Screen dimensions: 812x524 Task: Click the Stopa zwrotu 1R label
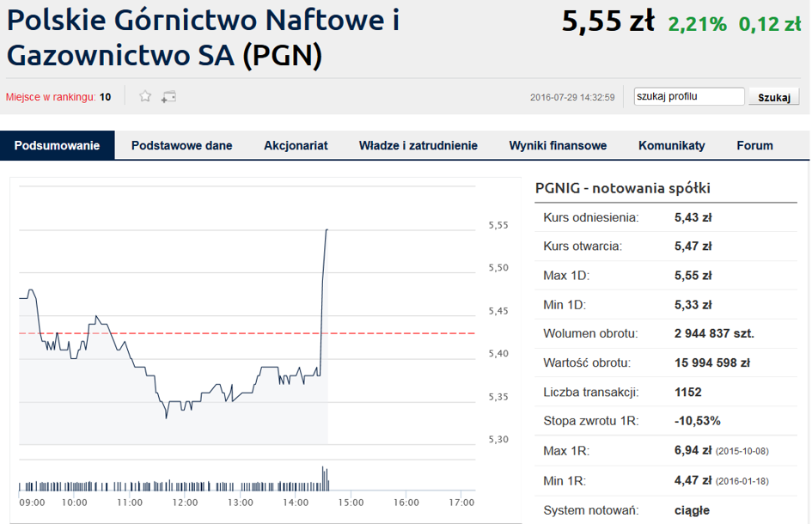coord(591,421)
